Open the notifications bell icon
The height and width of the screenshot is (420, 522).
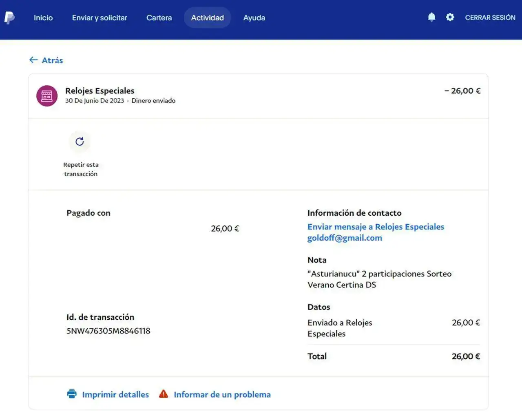[x=431, y=17]
